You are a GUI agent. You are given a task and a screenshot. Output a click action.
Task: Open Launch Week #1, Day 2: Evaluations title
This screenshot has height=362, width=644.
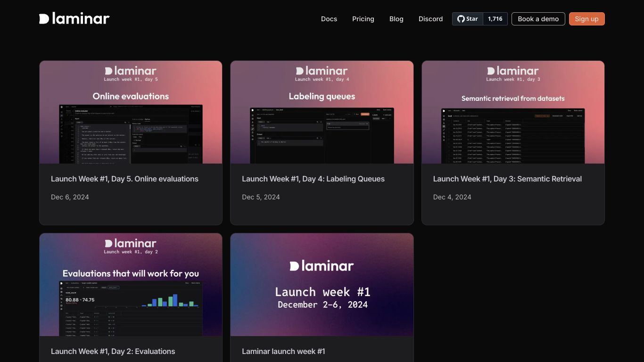click(x=113, y=352)
